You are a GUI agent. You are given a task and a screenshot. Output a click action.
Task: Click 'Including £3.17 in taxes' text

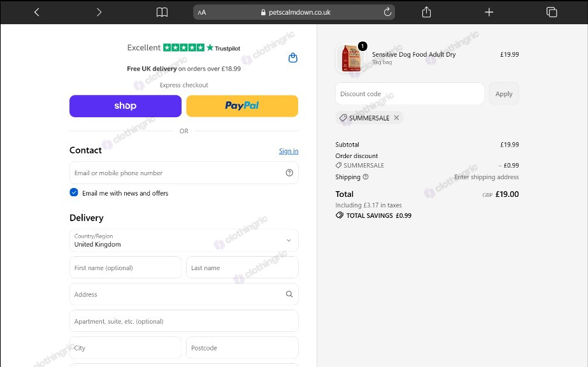pos(368,205)
